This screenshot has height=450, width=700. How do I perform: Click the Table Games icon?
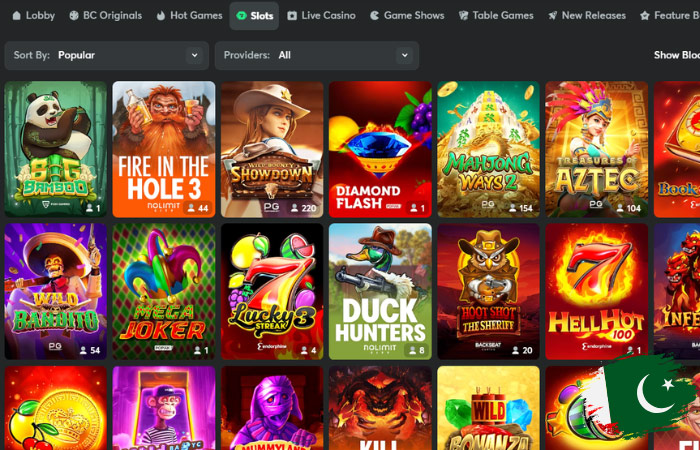463,16
